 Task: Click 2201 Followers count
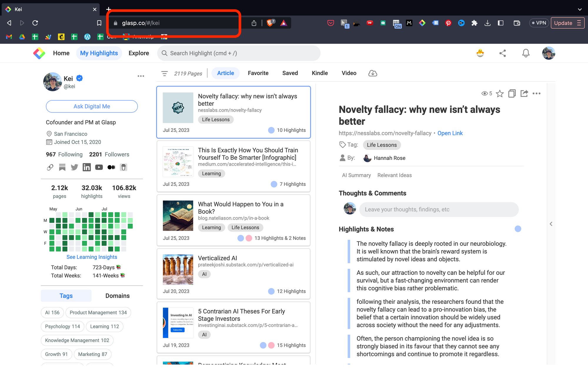click(109, 155)
